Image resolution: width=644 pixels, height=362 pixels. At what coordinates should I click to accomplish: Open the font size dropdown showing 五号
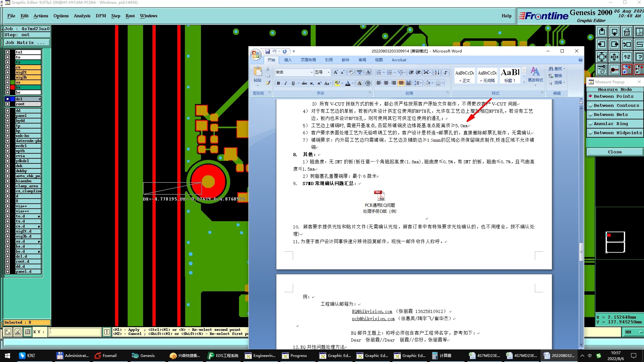329,73
